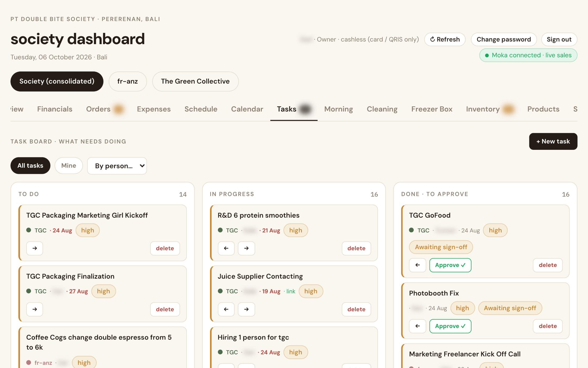Move TGC Packaging Marketing Girl Kickoff forward
Screen dimensions: 588x368
[35, 248]
